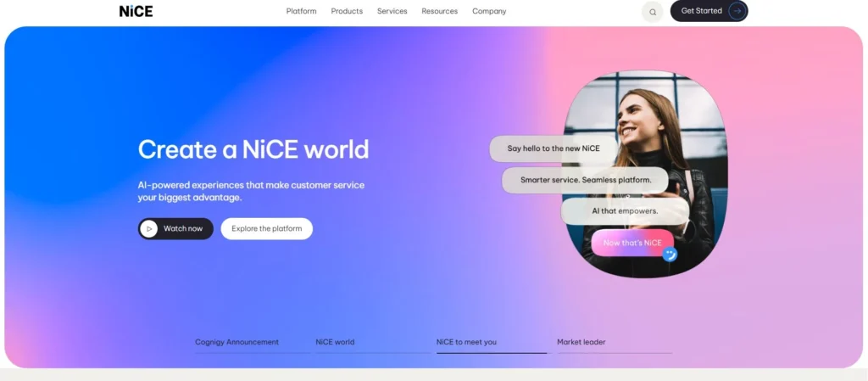868x381 pixels.
Task: Click 'Say hello to the new NiCE' bubble
Action: 553,149
